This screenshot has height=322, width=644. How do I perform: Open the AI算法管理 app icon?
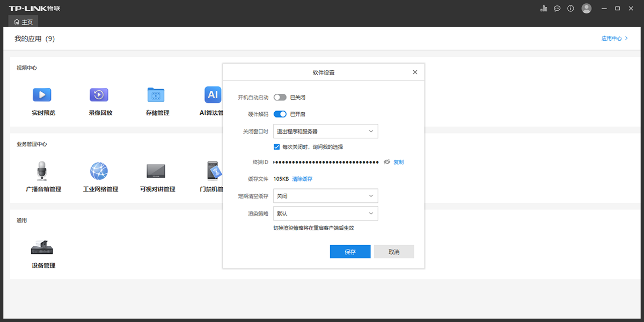click(213, 95)
